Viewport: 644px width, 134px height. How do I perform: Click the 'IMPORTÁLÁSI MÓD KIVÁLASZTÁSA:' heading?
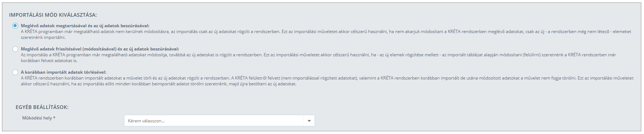[53, 15]
